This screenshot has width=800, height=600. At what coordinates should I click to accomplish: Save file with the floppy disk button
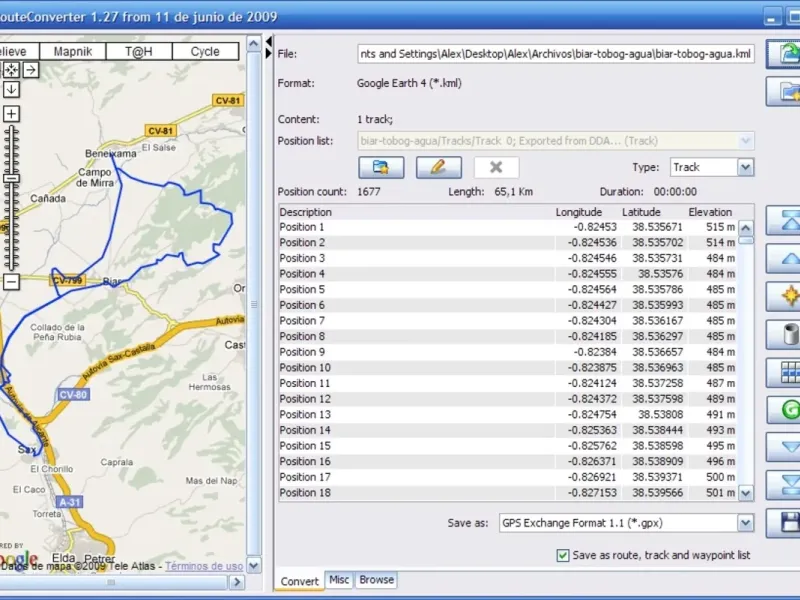click(784, 523)
